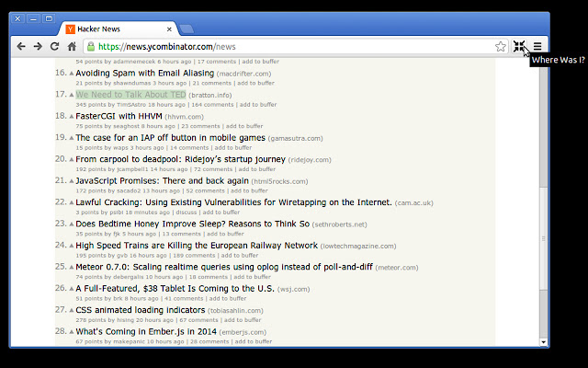The width and height of the screenshot is (588, 368).
Task: Open a new tab using the new-tab button
Action: click(x=187, y=29)
